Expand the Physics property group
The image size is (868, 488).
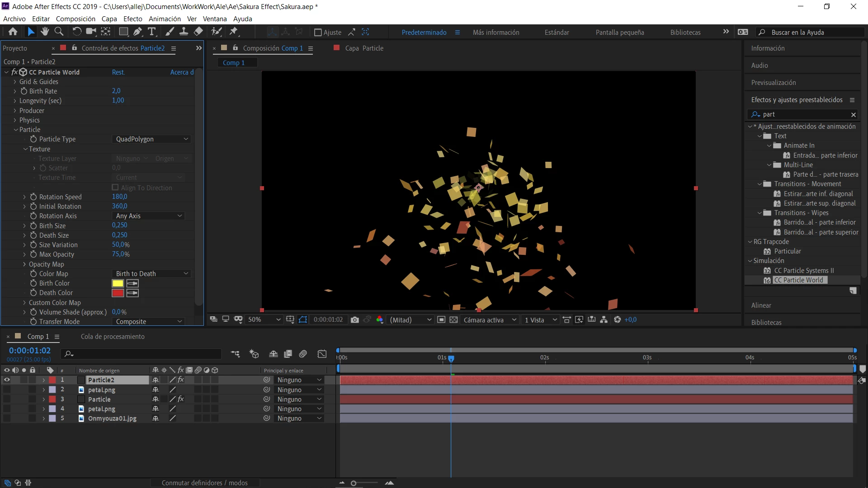[15, 120]
